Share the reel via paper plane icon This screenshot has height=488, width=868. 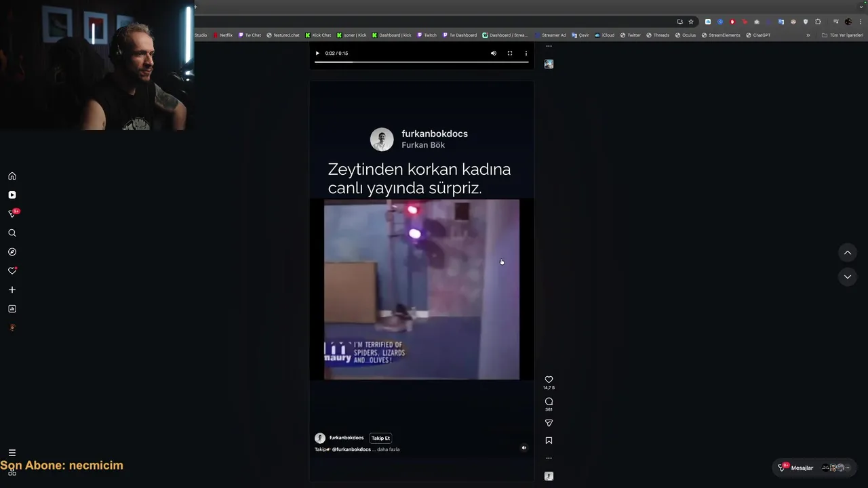[549, 423]
